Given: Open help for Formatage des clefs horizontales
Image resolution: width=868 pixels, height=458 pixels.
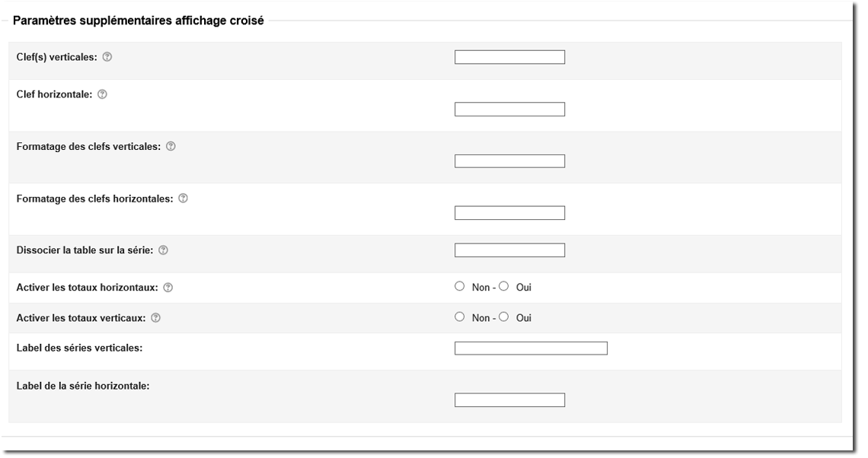Looking at the screenshot, I should [x=183, y=199].
